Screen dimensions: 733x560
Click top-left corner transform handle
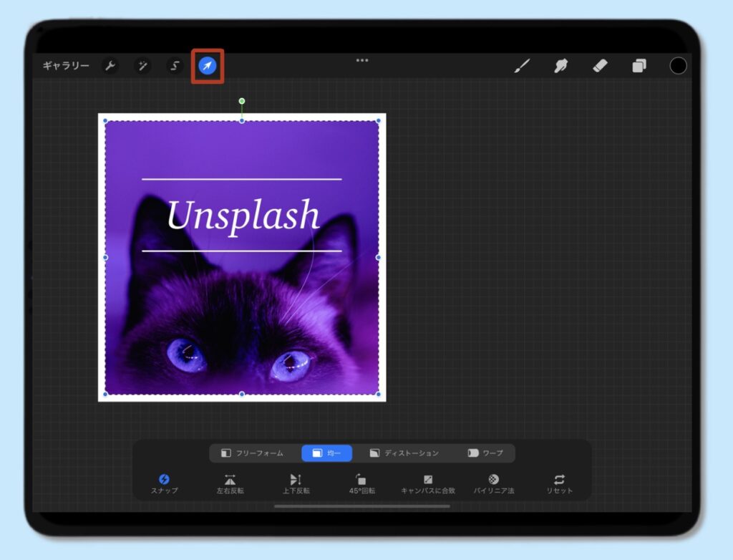(105, 121)
